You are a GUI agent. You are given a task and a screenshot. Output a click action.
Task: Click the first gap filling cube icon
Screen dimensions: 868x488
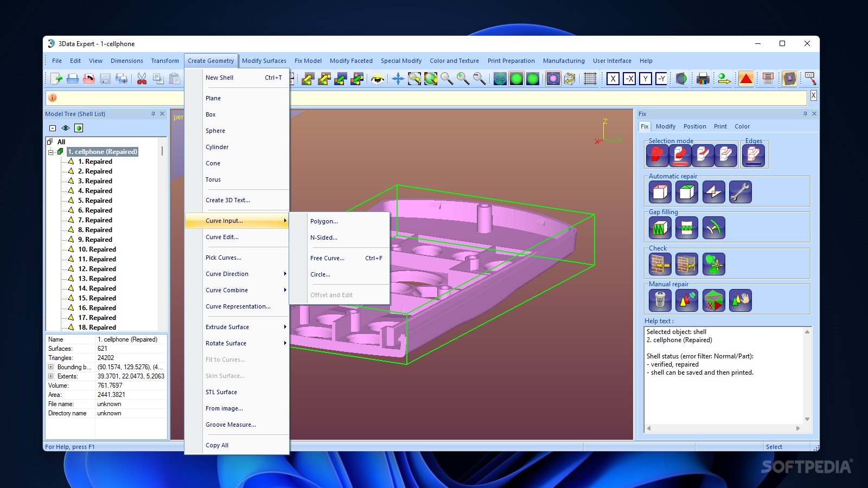[660, 228]
